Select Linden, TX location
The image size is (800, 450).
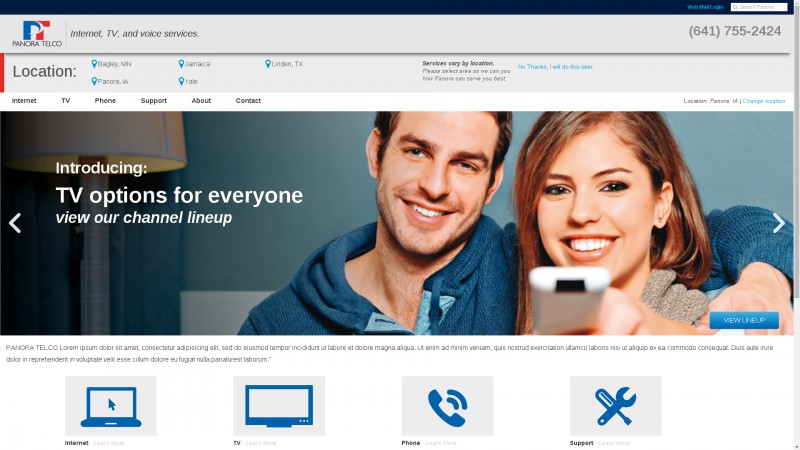click(287, 64)
